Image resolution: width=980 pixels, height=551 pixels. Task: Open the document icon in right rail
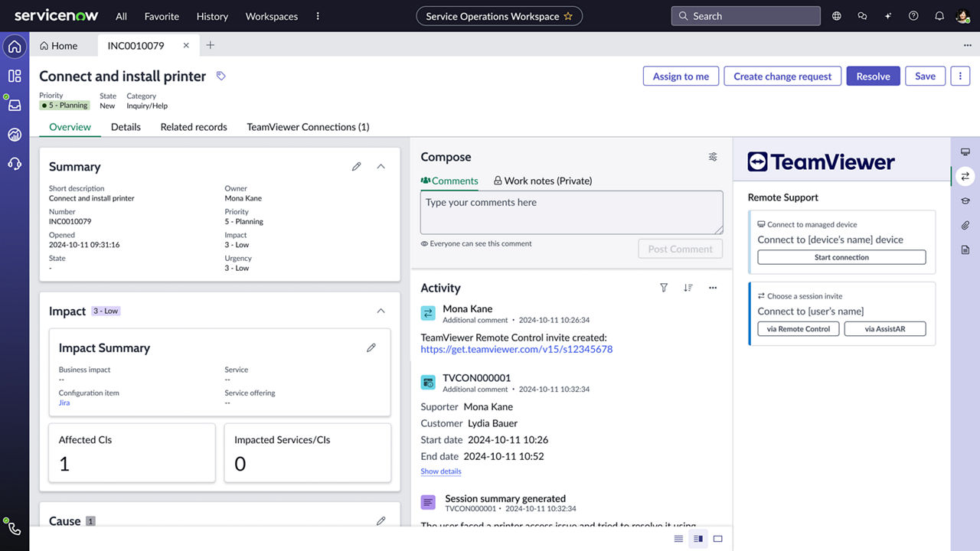pyautogui.click(x=965, y=249)
